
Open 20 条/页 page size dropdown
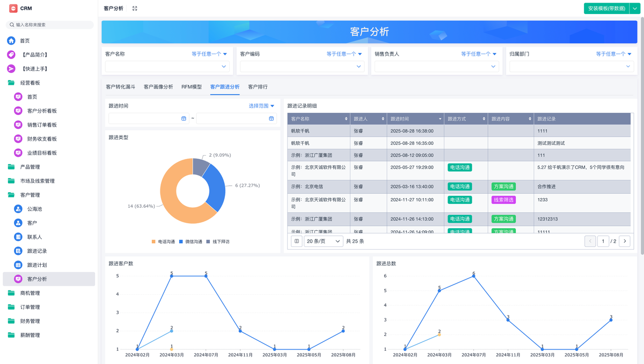[x=324, y=241]
